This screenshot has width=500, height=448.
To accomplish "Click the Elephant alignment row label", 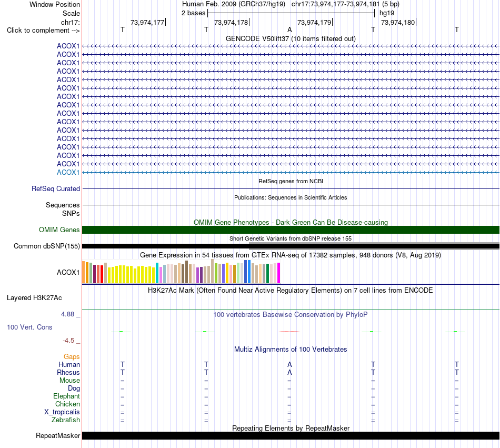I will tap(66, 396).
